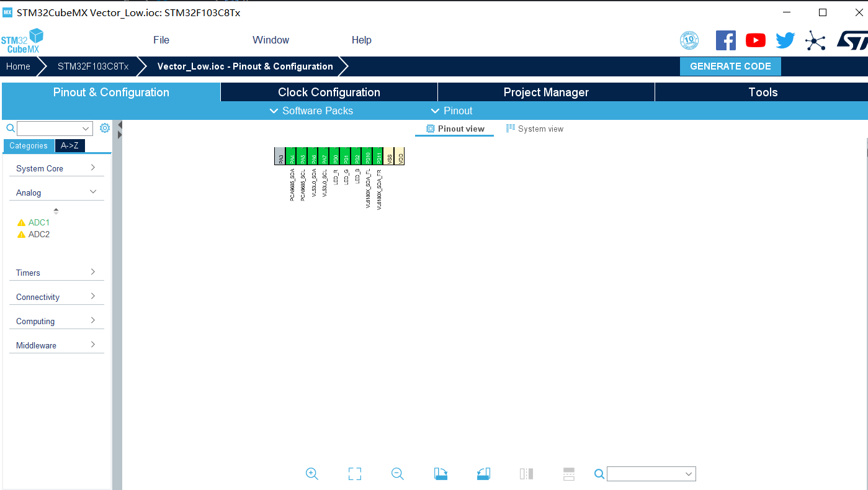Click the zoom out magnifier icon
The height and width of the screenshot is (490, 868).
398,474
